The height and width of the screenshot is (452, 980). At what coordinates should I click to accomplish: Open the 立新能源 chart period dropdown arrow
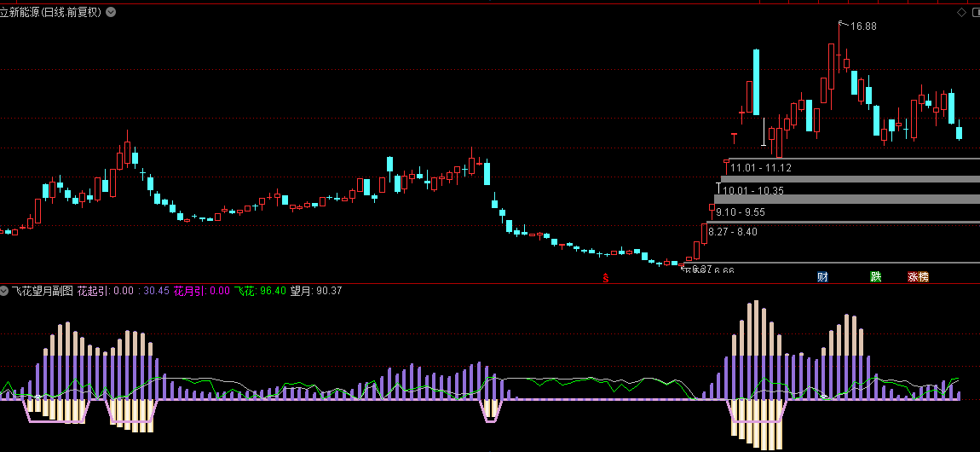point(111,12)
